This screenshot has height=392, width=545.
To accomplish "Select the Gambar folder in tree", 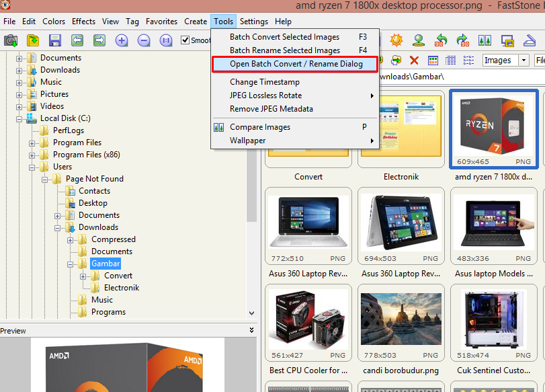I will click(106, 264).
